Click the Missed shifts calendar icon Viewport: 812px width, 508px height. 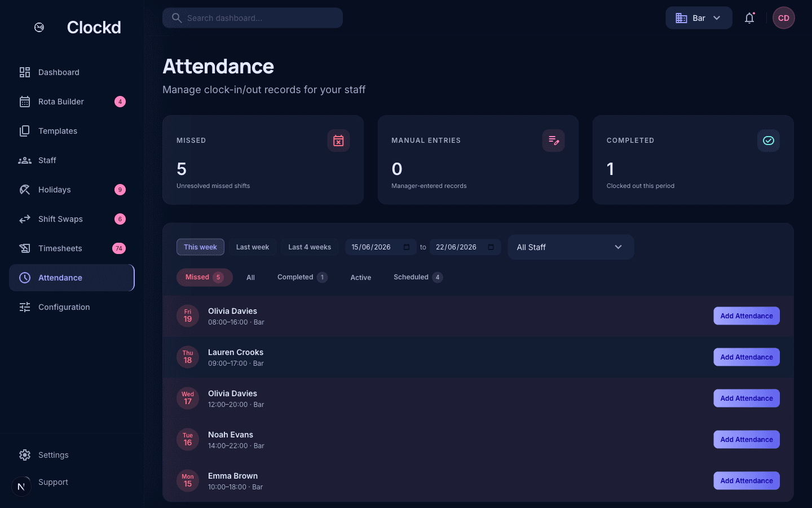(x=338, y=141)
